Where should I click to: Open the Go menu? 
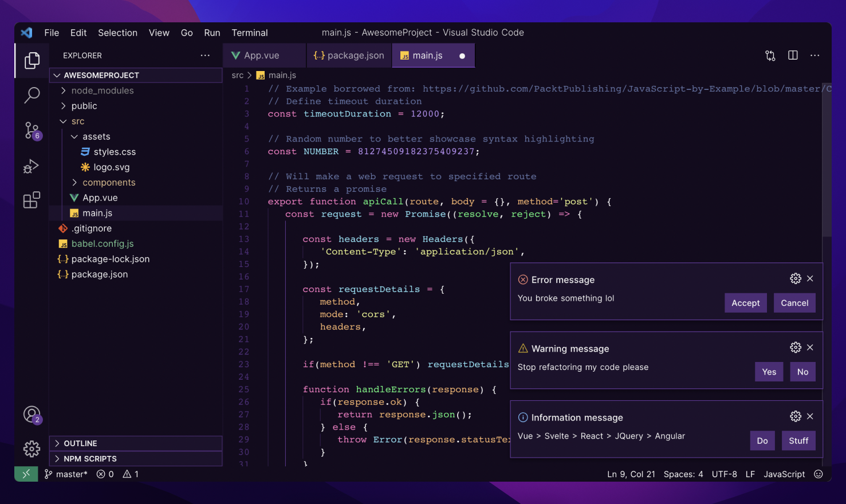tap(187, 33)
